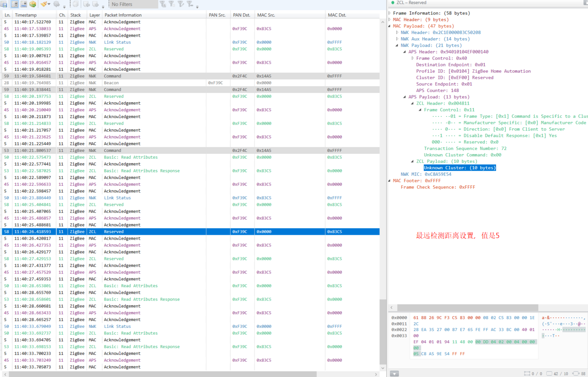Collapse Frame Control 0x11 node
This screenshot has height=377, width=588.
[x=420, y=110]
